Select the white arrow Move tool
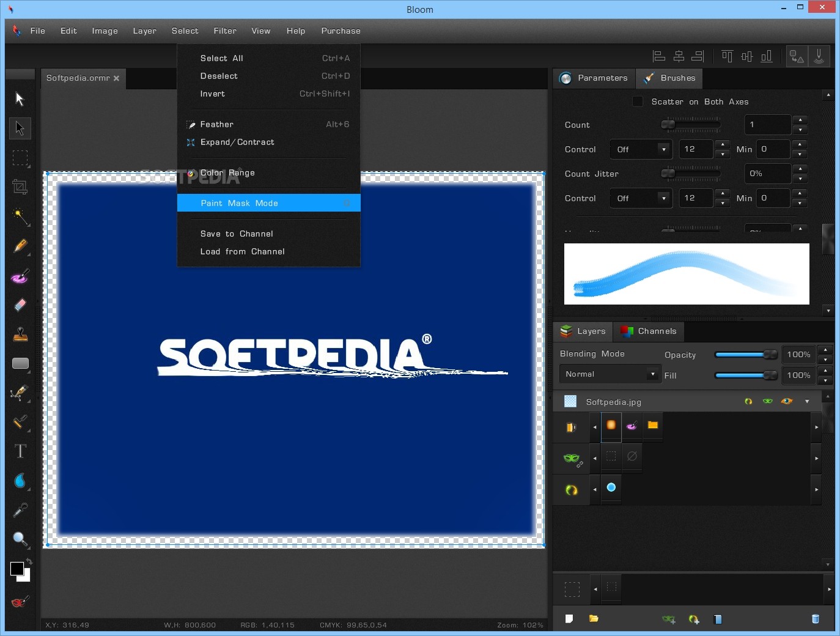The image size is (840, 636). [20, 98]
